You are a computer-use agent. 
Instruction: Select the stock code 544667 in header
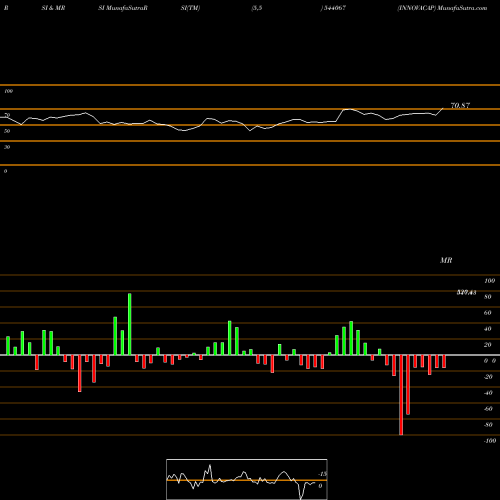(x=335, y=8)
